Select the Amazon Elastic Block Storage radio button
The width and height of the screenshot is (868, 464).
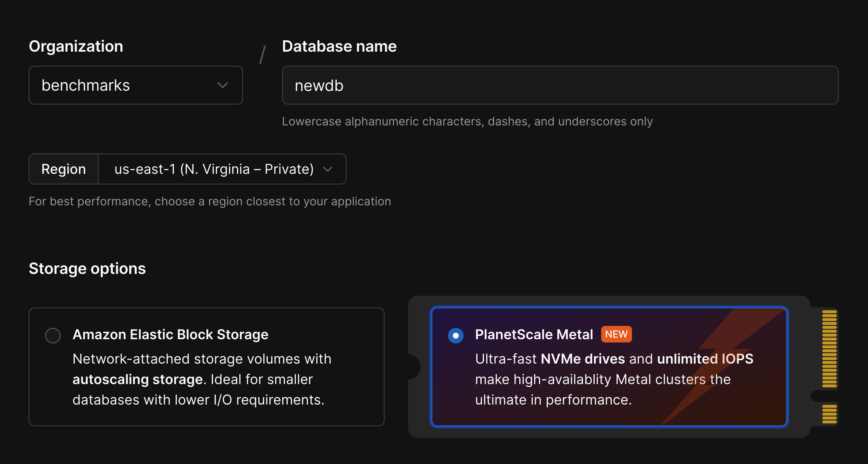pos(53,335)
